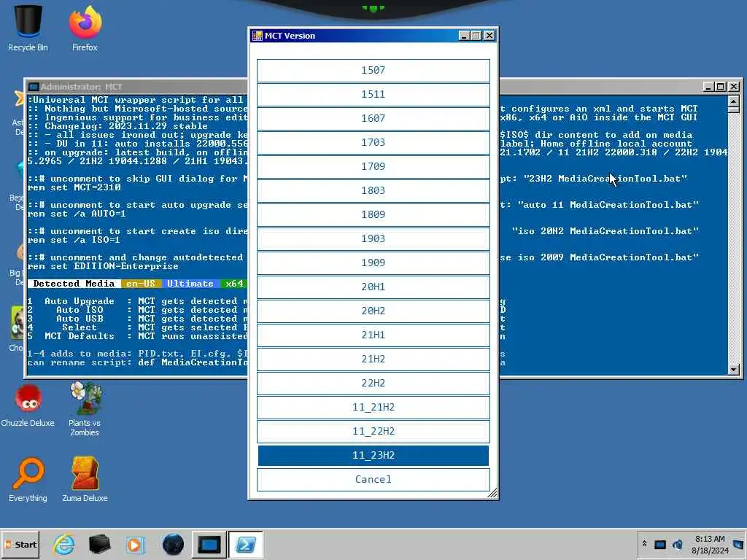Choose the 1511 version button
The height and width of the screenshot is (560, 747).
click(x=373, y=94)
